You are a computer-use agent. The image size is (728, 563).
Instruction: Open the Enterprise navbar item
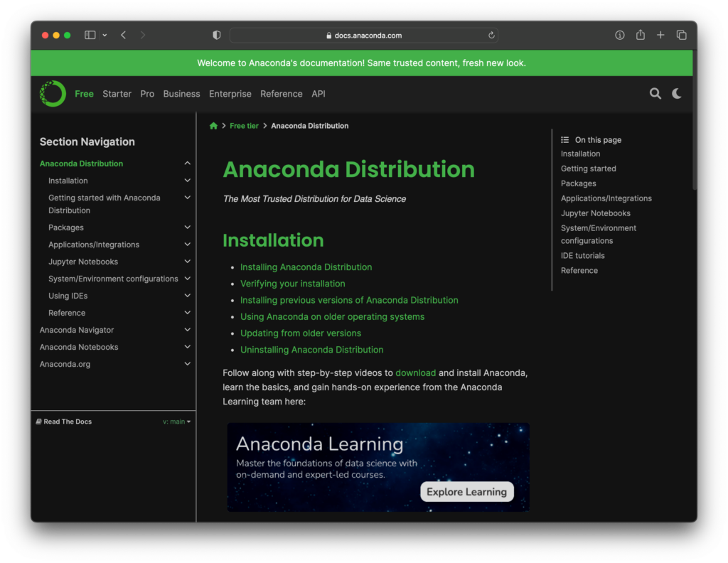[x=230, y=94]
